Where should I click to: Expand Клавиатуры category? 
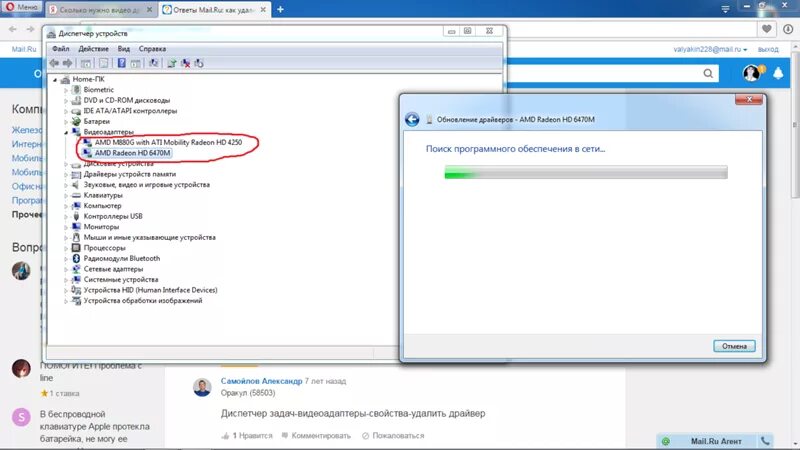[x=66, y=195]
